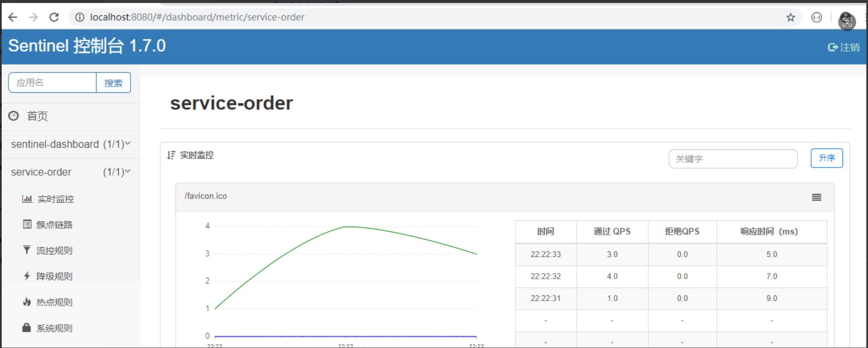Open 热点规则 menu item
The width and height of the screenshot is (868, 348).
click(x=54, y=302)
